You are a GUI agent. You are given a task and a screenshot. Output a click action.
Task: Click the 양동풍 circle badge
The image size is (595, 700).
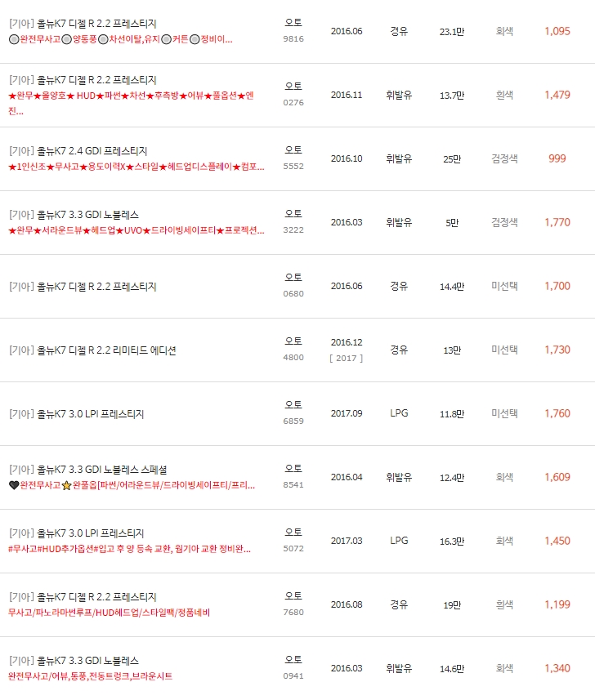65,37
